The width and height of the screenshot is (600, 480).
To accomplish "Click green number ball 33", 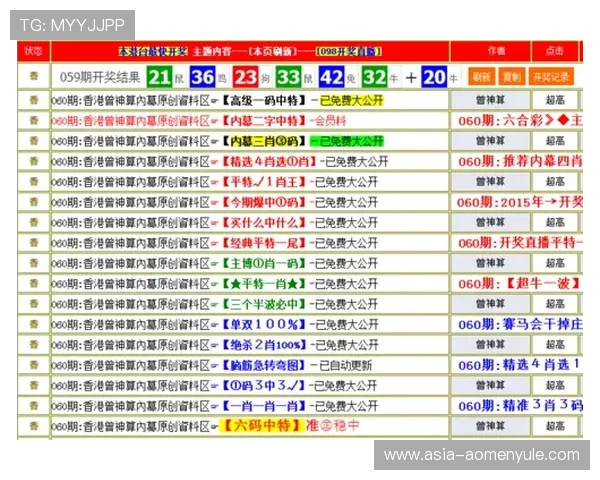I will click(x=288, y=77).
